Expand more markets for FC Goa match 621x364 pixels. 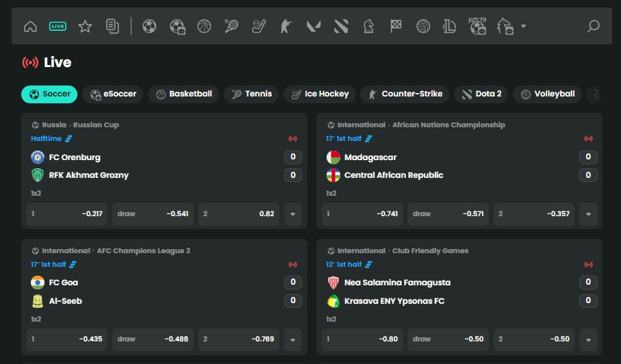point(293,339)
